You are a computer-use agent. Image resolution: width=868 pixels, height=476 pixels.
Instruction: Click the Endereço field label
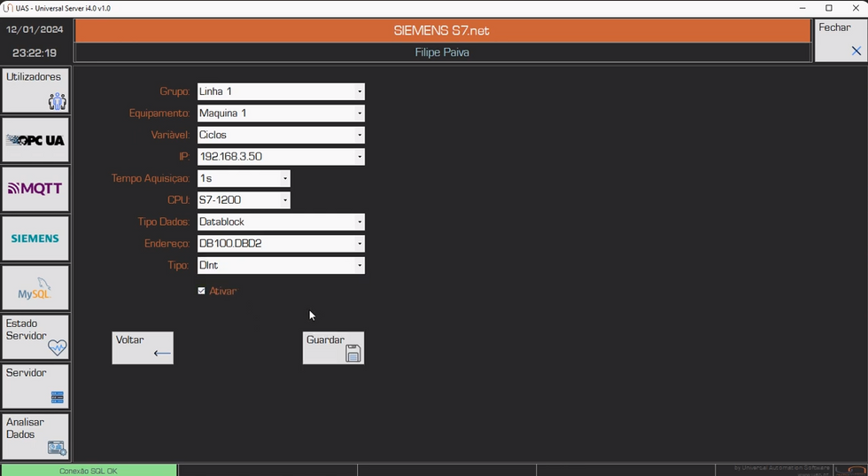(167, 243)
